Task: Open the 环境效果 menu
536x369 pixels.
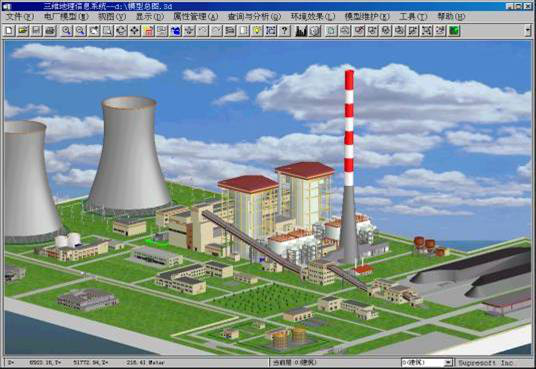Action: click(313, 16)
